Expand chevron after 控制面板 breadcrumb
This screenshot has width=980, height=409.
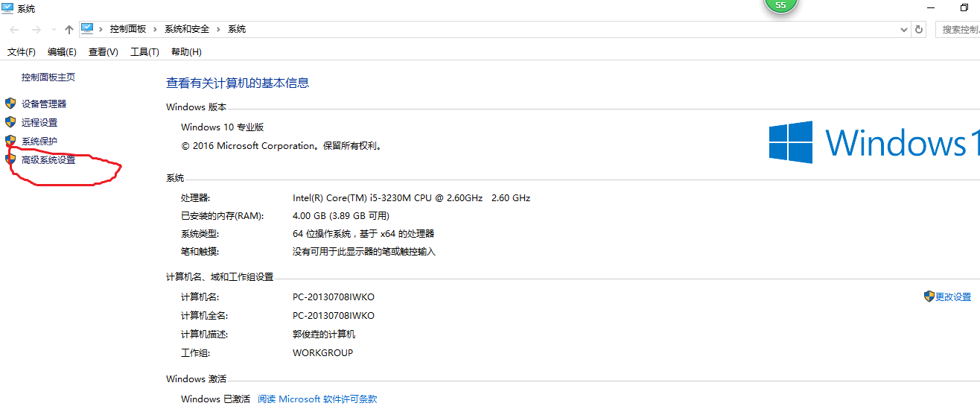pyautogui.click(x=156, y=29)
